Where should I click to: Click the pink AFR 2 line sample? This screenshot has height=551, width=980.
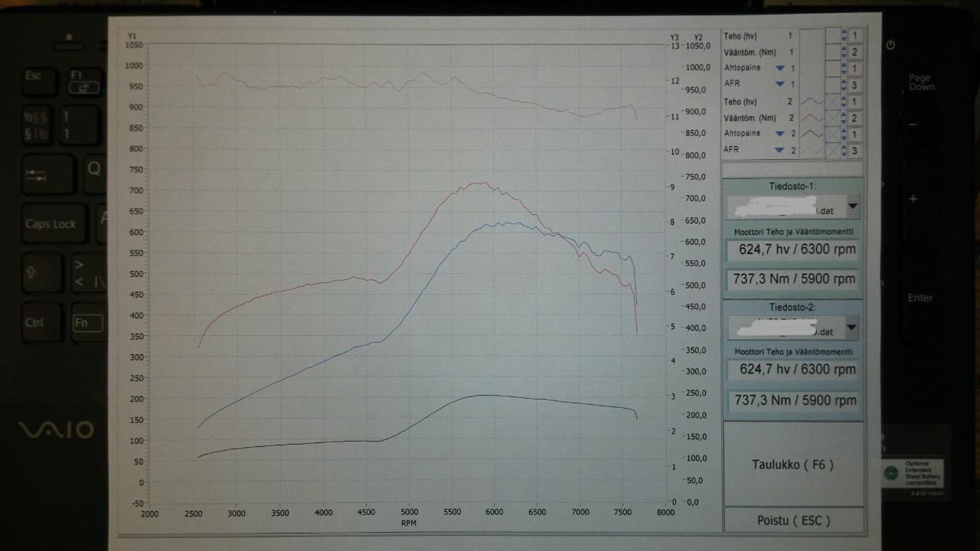(812, 150)
